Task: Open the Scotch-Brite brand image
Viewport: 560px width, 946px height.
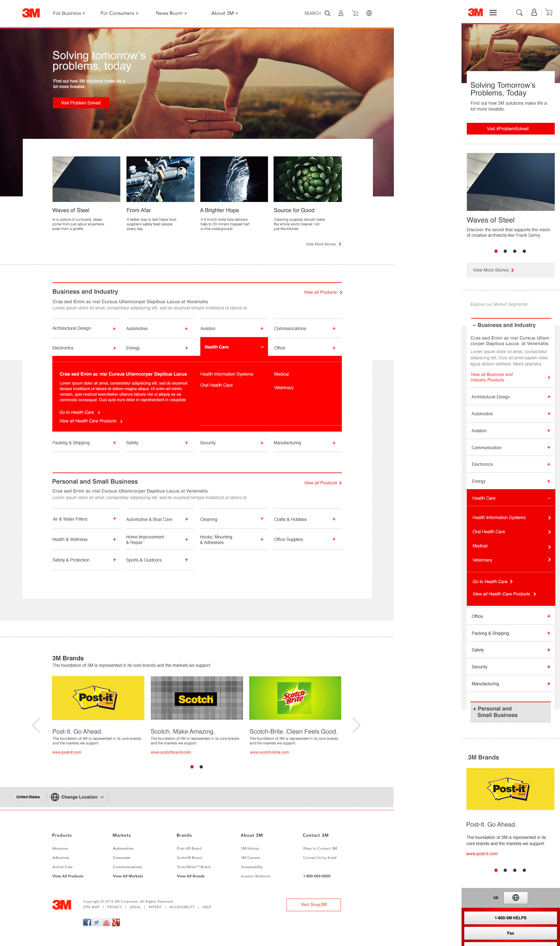Action: point(295,698)
